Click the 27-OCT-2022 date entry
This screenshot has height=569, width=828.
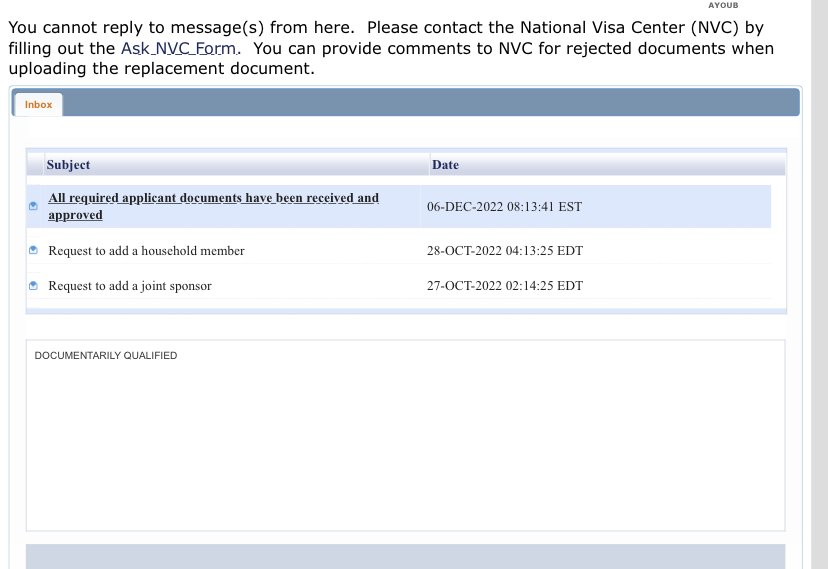[504, 286]
